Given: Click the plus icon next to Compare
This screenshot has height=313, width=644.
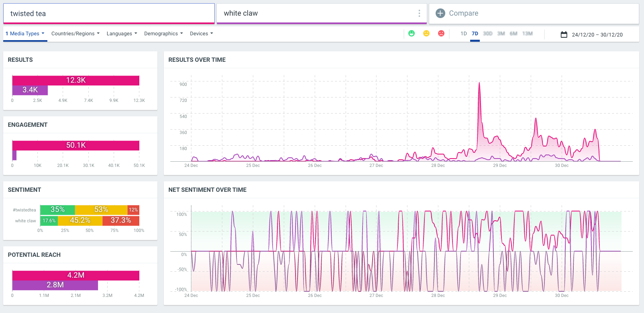Looking at the screenshot, I should pos(440,13).
